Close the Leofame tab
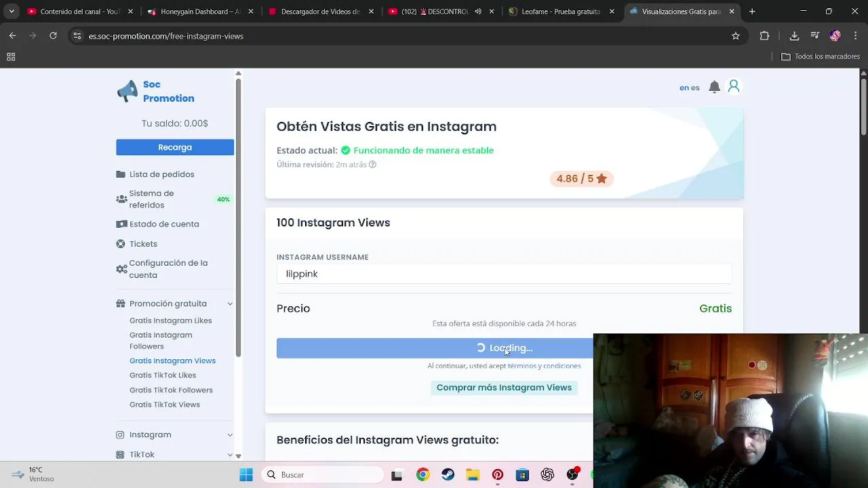This screenshot has height=488, width=868. (612, 12)
